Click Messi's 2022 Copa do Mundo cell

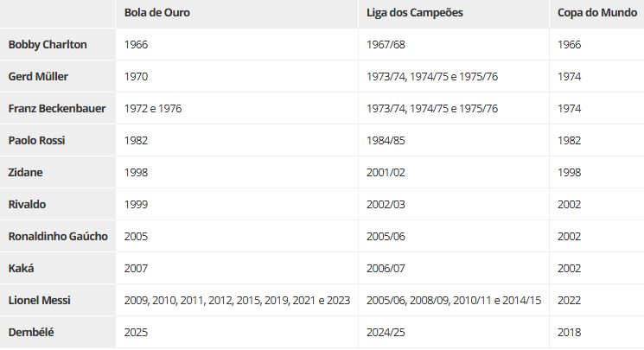click(570, 300)
